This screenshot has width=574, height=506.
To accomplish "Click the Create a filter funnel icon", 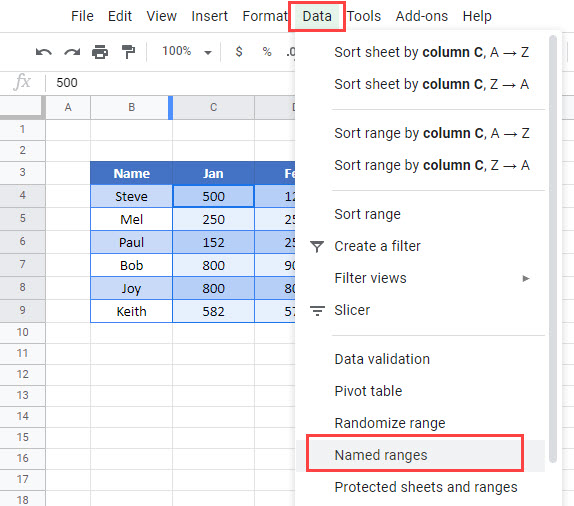I will (317, 246).
